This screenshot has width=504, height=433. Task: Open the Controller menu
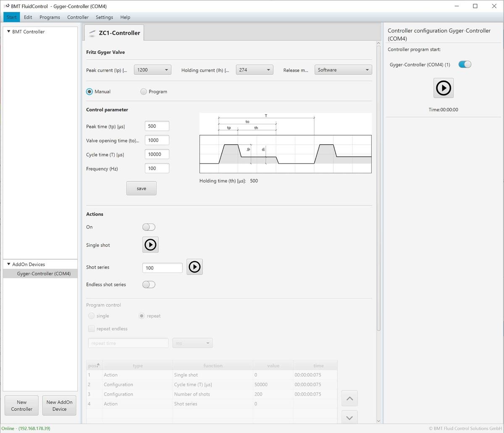click(x=78, y=17)
